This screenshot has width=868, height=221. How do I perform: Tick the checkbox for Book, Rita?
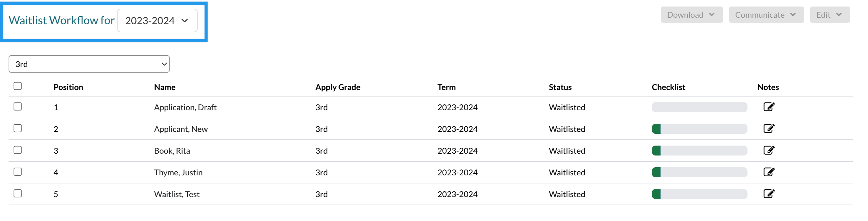point(17,150)
